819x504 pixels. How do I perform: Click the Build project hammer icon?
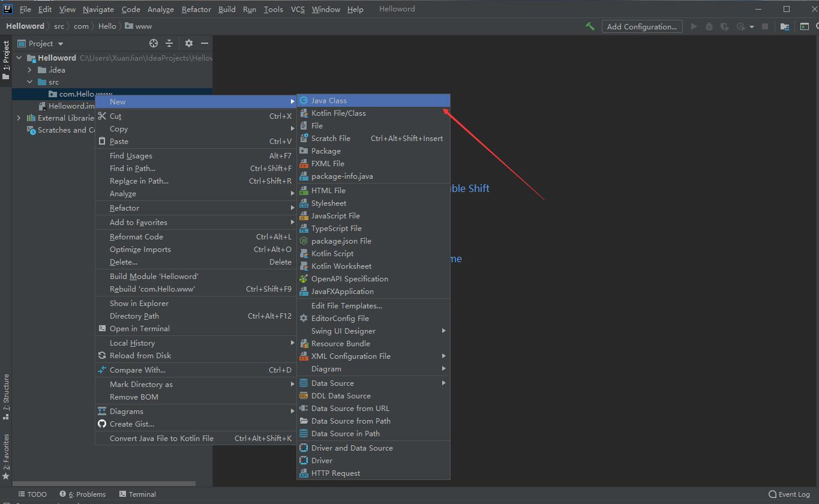(590, 26)
